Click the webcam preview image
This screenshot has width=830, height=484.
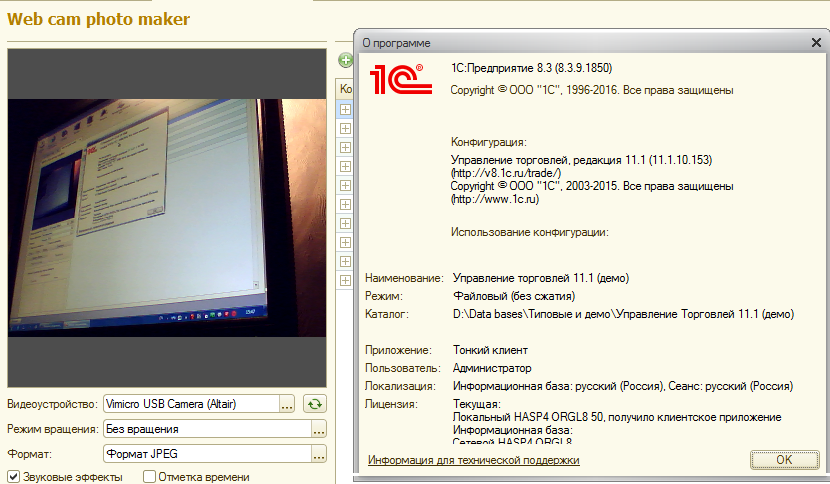167,218
